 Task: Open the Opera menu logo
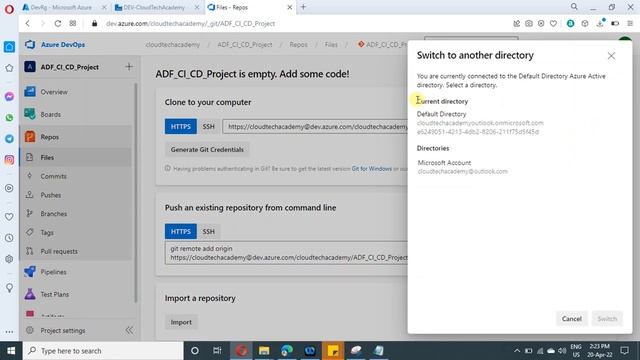[x=9, y=9]
